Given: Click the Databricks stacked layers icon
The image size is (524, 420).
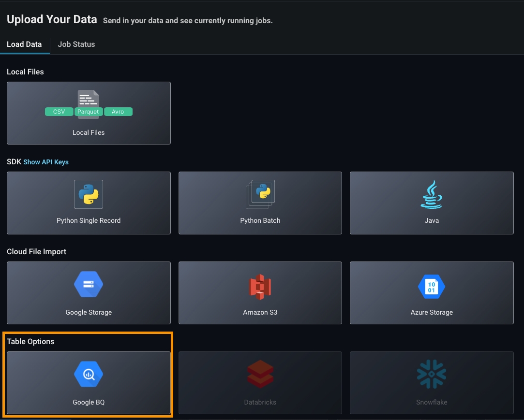Looking at the screenshot, I should point(260,374).
